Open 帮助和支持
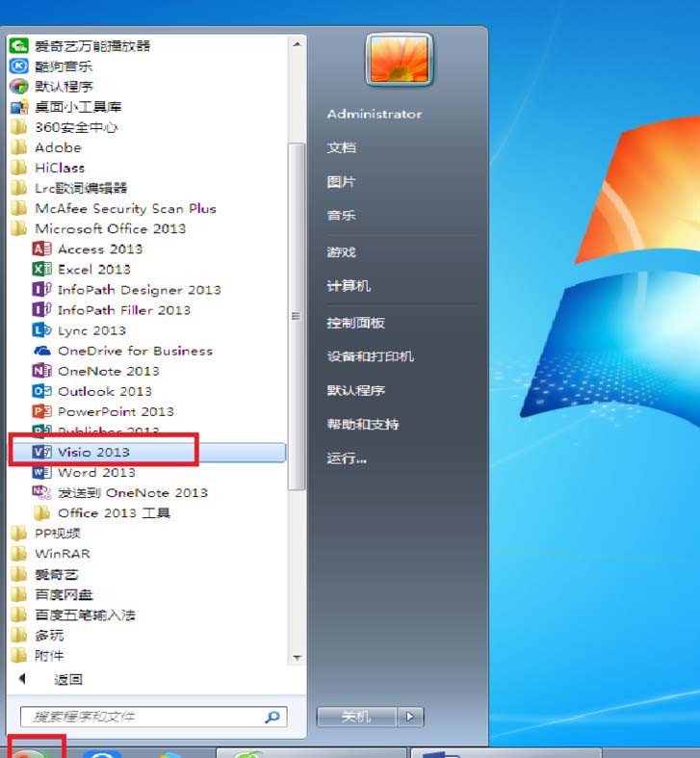This screenshot has width=700, height=758. click(x=363, y=424)
